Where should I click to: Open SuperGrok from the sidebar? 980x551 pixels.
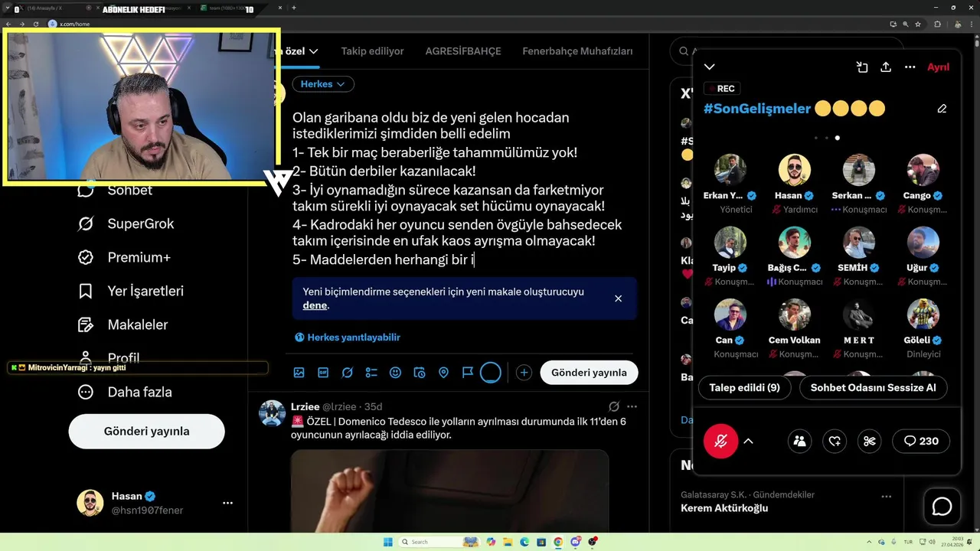[126, 223]
